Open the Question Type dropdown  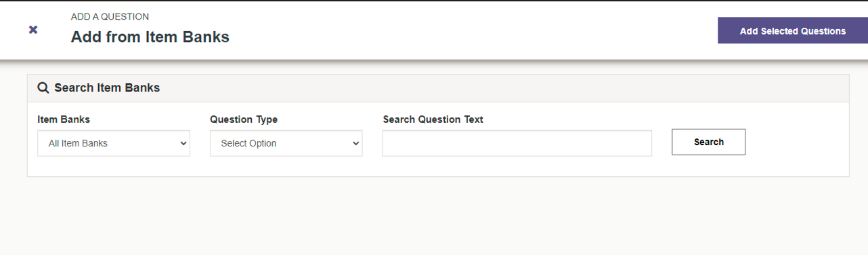(286, 143)
